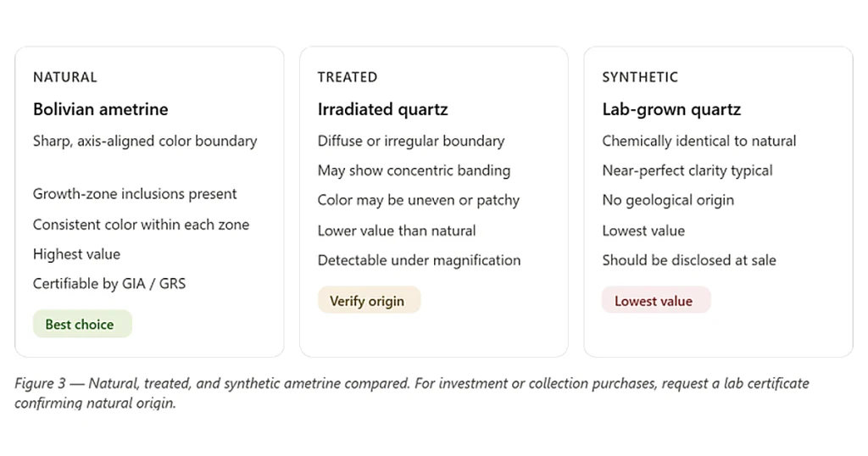This screenshot has width=868, height=456.
Task: Click the green Best choice badge
Action: point(82,325)
